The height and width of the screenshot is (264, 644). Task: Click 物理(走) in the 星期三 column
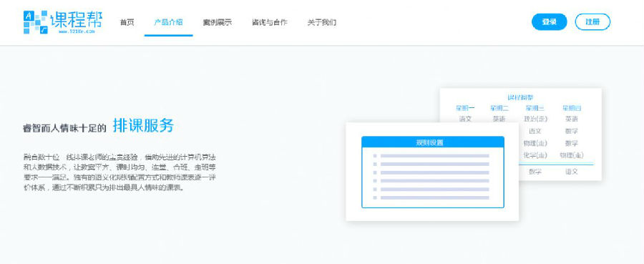535,143
